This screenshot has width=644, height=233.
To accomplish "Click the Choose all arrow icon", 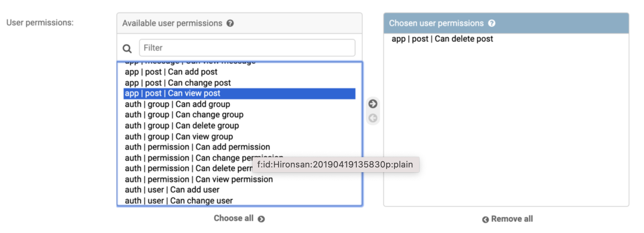I will pos(261,219).
